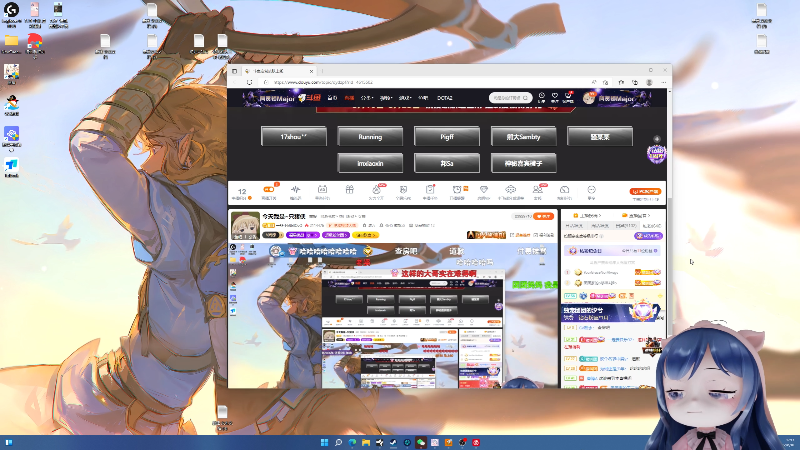Screen dimensions: 800x450
Task: Click the purple floating badge on right edge
Action: 656,154
